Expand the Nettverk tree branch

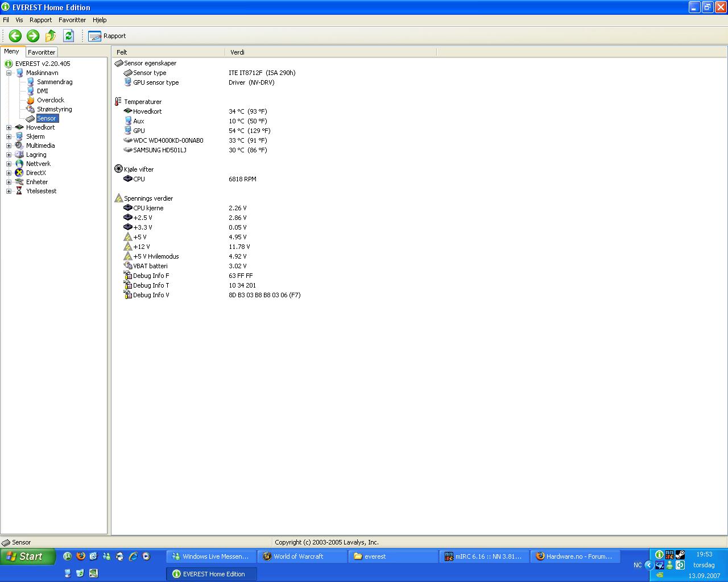(x=9, y=164)
